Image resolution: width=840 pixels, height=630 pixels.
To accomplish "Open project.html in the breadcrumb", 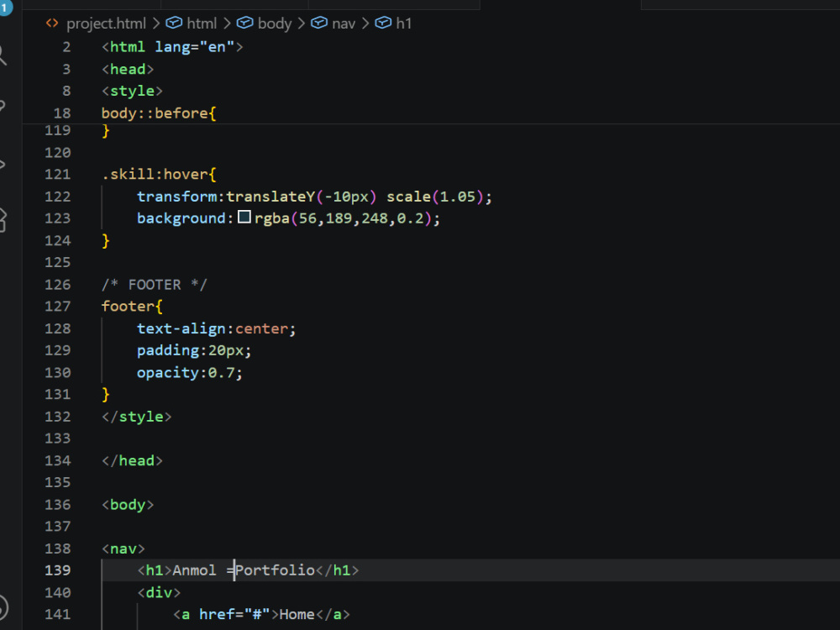I will tap(106, 24).
